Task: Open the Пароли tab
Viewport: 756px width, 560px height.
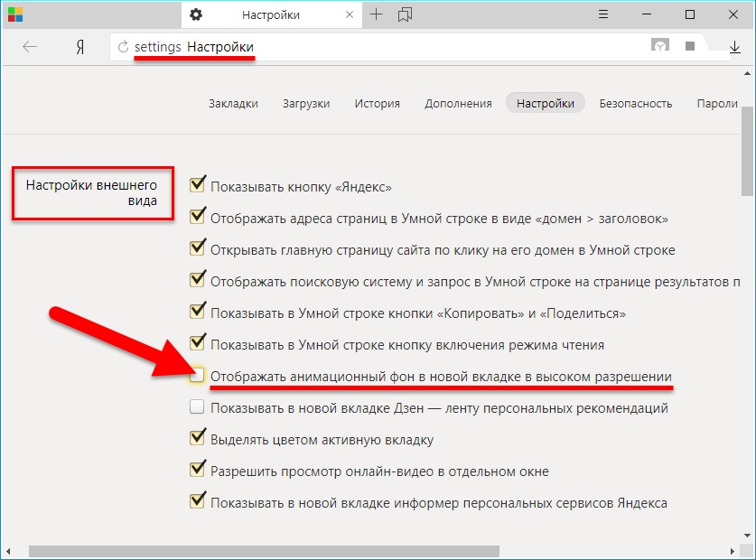Action: pos(717,104)
